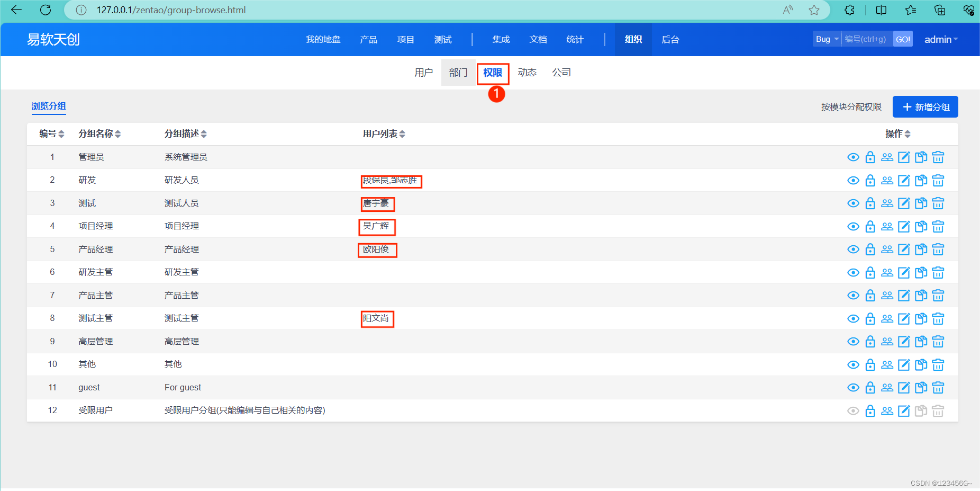Manage members of the 产品主管 group

(887, 296)
